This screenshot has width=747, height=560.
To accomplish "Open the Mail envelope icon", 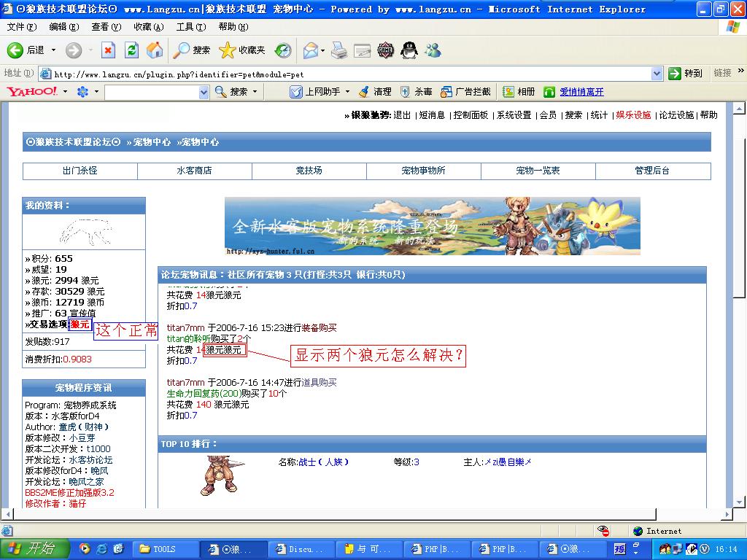I will tap(311, 50).
